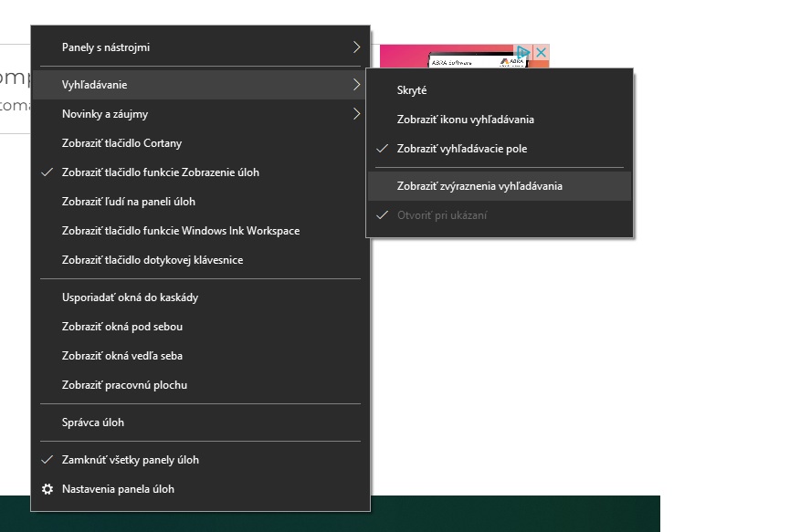Open the Novinky a záujmy submenu

(x=201, y=114)
